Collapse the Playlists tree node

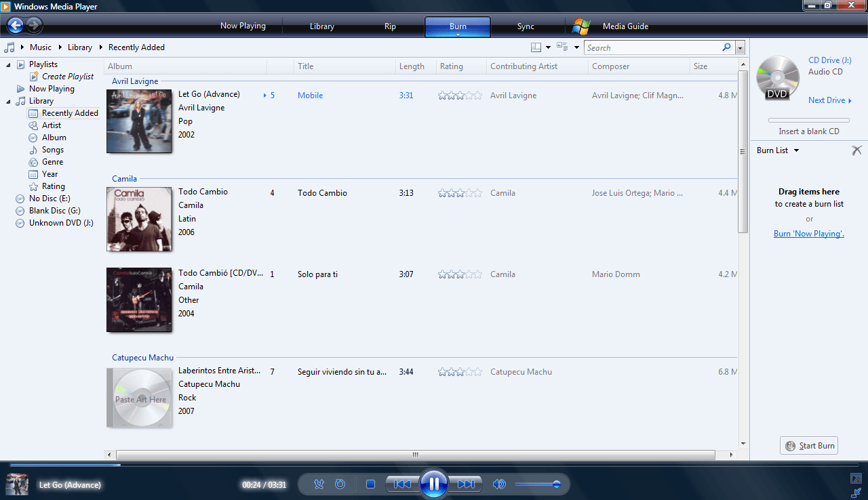point(8,64)
